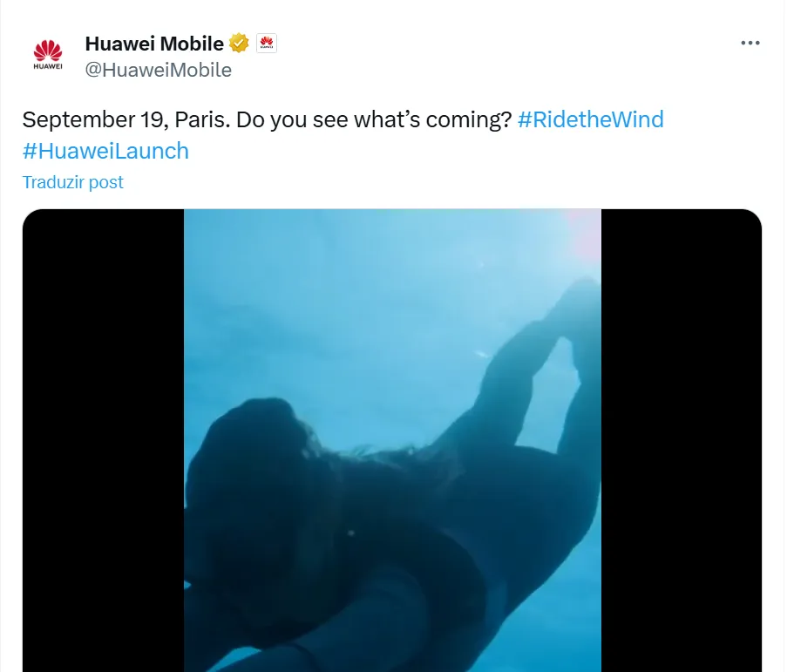Click the red Huawei flower logo

48,51
